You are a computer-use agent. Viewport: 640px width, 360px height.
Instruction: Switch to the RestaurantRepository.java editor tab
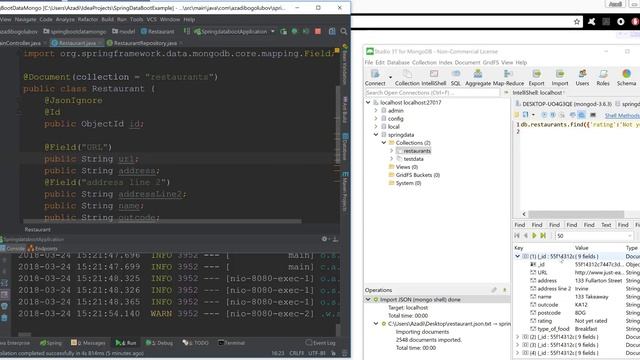(144, 43)
